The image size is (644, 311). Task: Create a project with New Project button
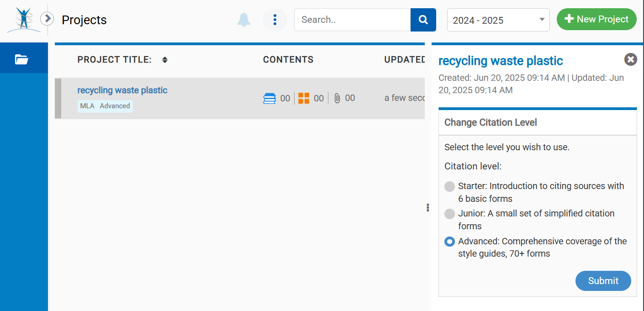(596, 19)
